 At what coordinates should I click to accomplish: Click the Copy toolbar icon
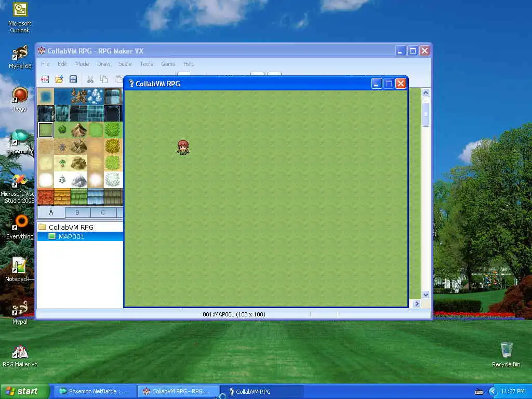pyautogui.click(x=104, y=79)
